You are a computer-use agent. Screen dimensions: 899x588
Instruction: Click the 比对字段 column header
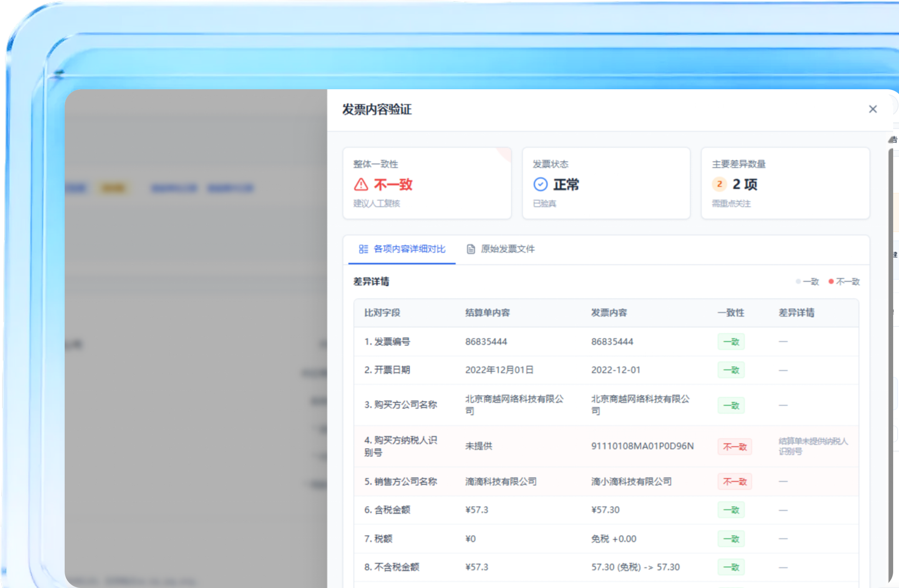pyautogui.click(x=382, y=313)
